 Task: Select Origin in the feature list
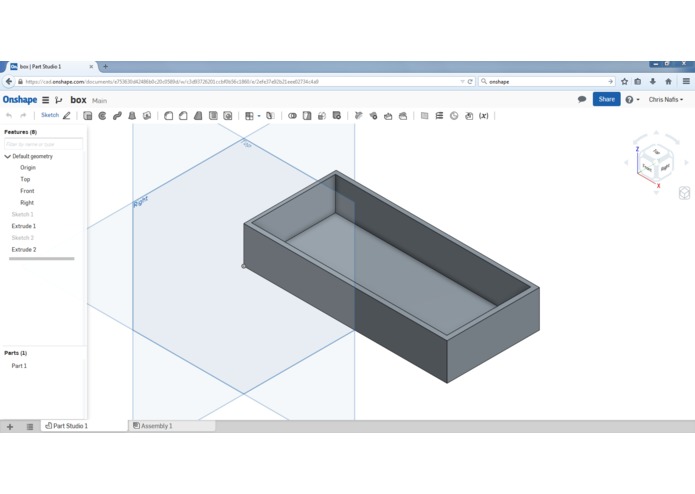click(x=28, y=167)
